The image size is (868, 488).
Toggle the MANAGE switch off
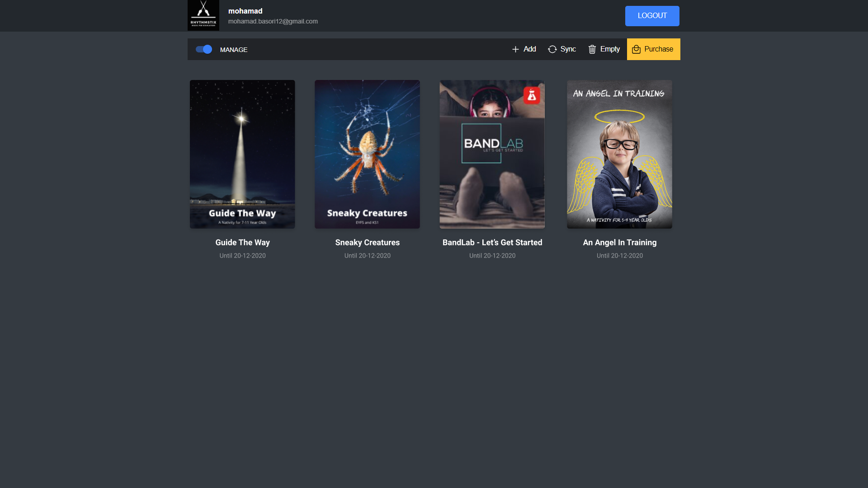point(204,49)
